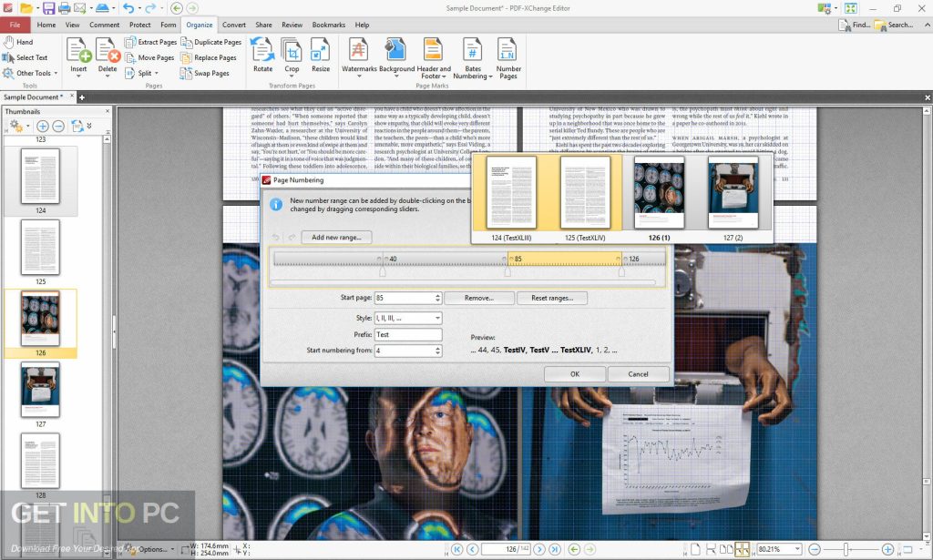Zoom in thumbnails with plus icon

coord(42,126)
